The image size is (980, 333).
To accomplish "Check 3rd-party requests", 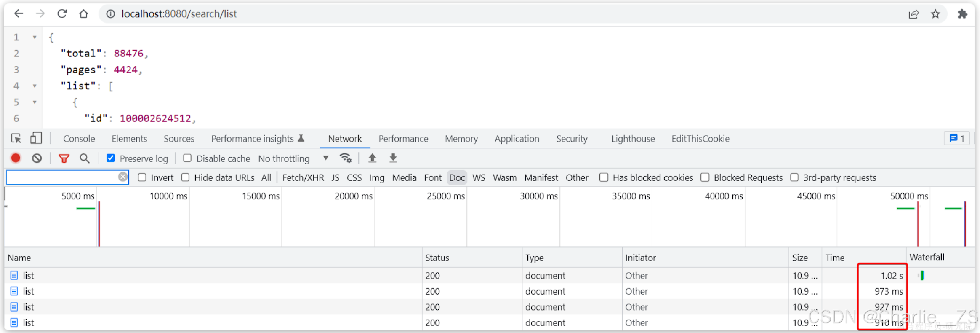I will 794,177.
